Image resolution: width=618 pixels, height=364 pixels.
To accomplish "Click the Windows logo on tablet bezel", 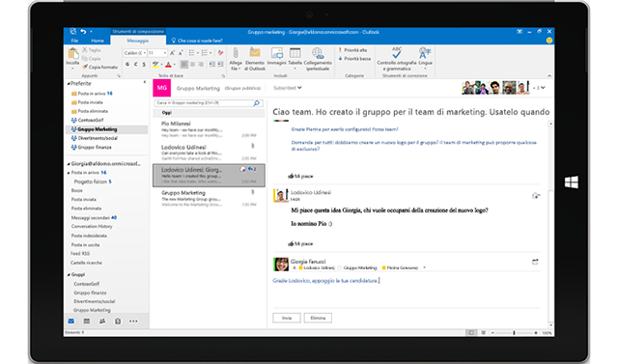I will click(x=571, y=182).
